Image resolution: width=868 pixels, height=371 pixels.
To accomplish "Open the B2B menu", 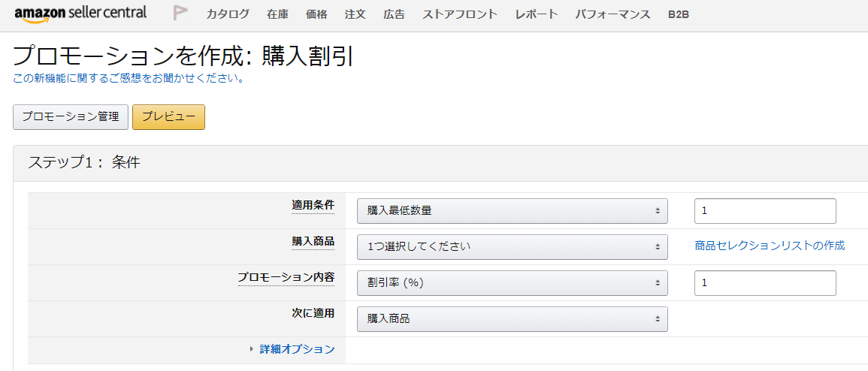I will coord(679,14).
